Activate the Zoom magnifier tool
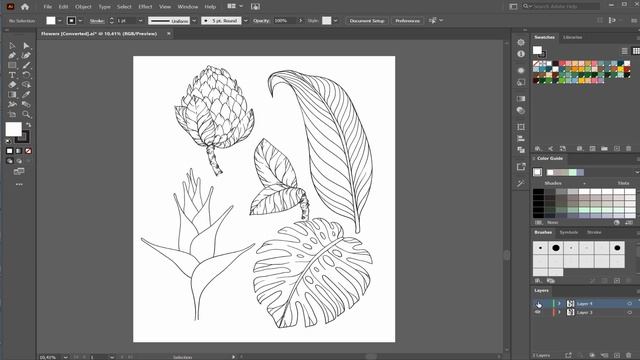Image resolution: width=640 pixels, height=360 pixels. click(x=27, y=114)
